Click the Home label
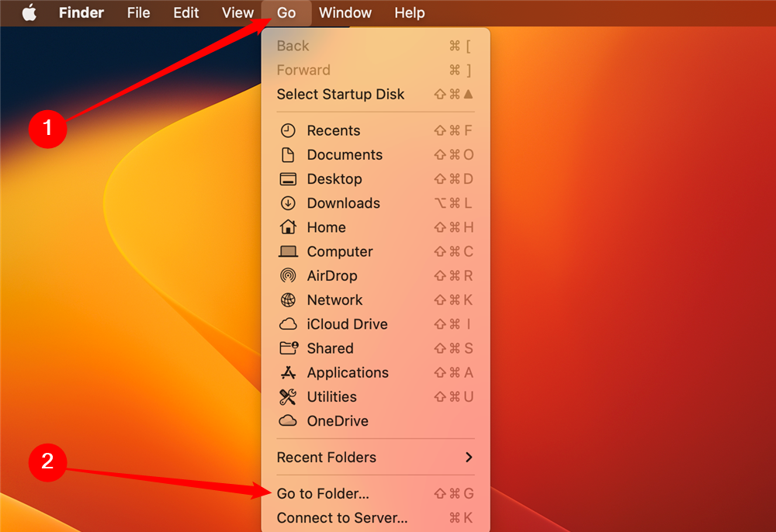Screen dimensions: 776x532 [327, 227]
